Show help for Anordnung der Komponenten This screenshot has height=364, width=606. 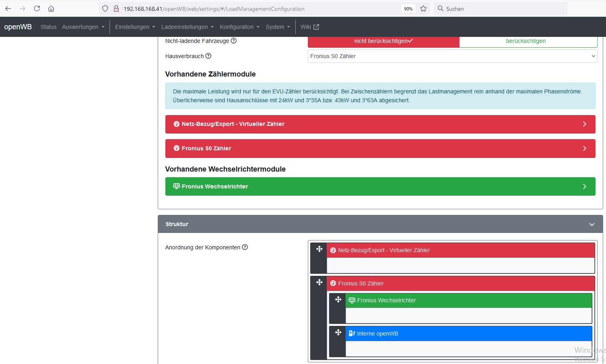pos(245,247)
